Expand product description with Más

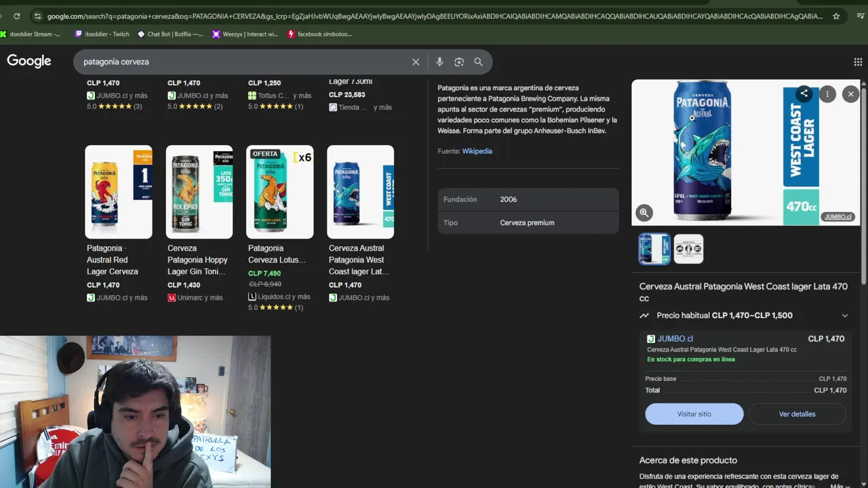(840, 485)
